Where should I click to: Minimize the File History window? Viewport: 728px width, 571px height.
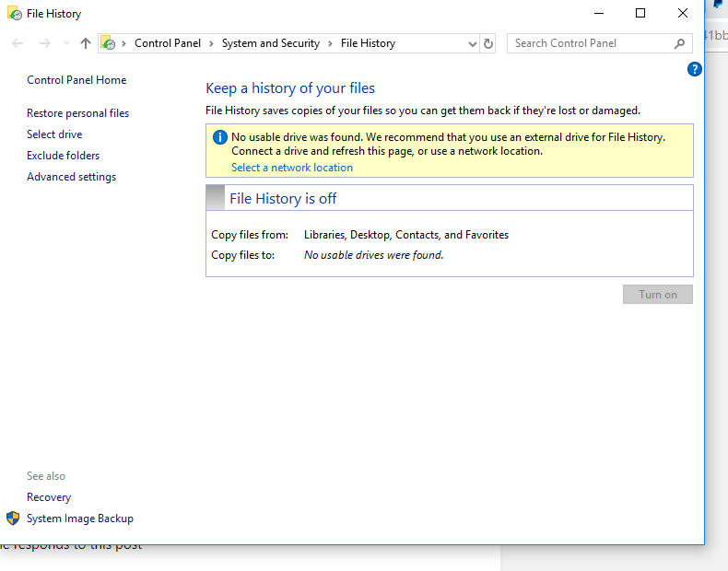click(x=599, y=13)
